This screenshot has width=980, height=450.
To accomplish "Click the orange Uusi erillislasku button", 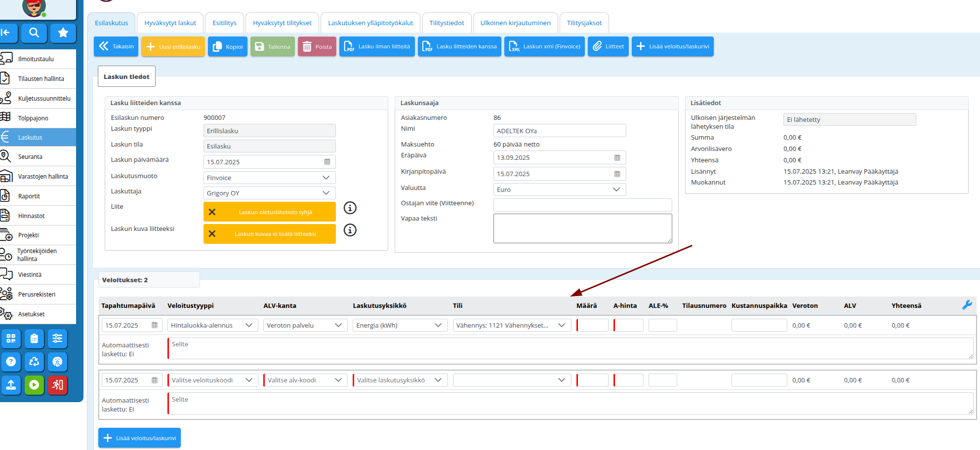I will 173,47.
